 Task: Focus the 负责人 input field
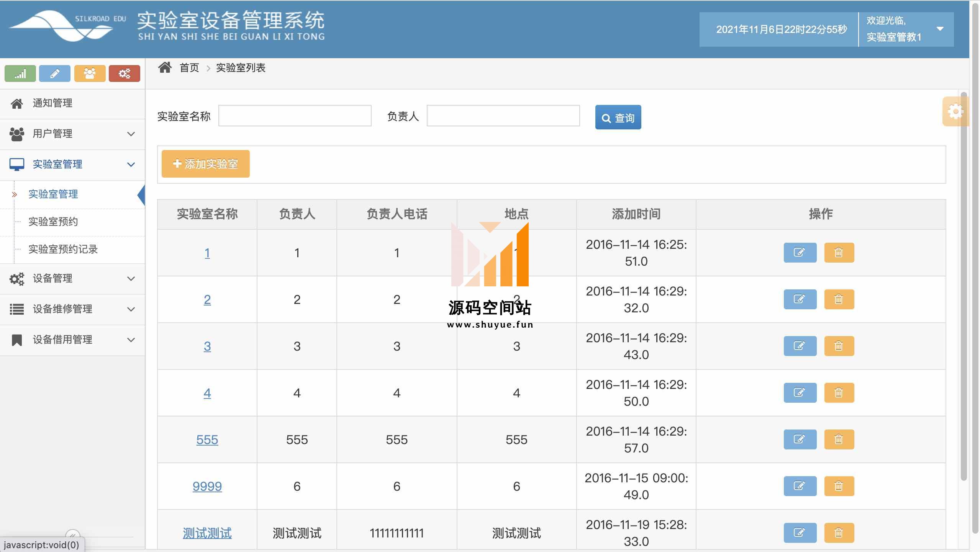coord(503,116)
